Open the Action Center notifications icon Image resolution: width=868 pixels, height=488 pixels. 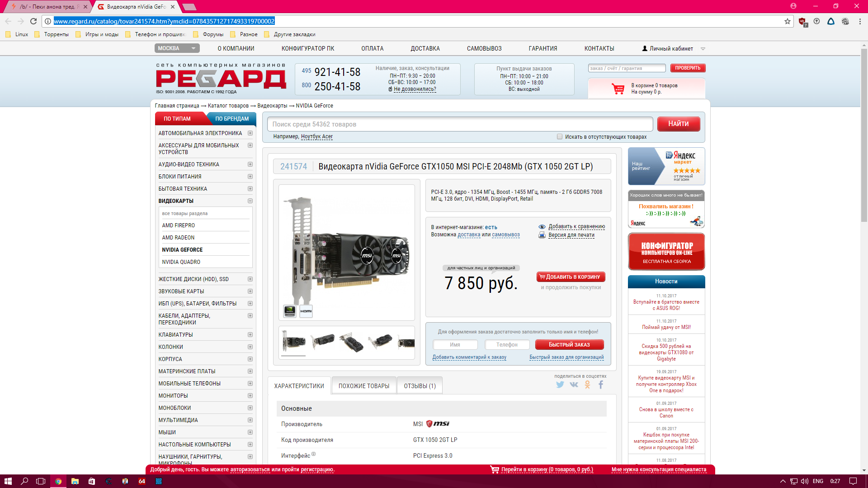click(x=853, y=481)
